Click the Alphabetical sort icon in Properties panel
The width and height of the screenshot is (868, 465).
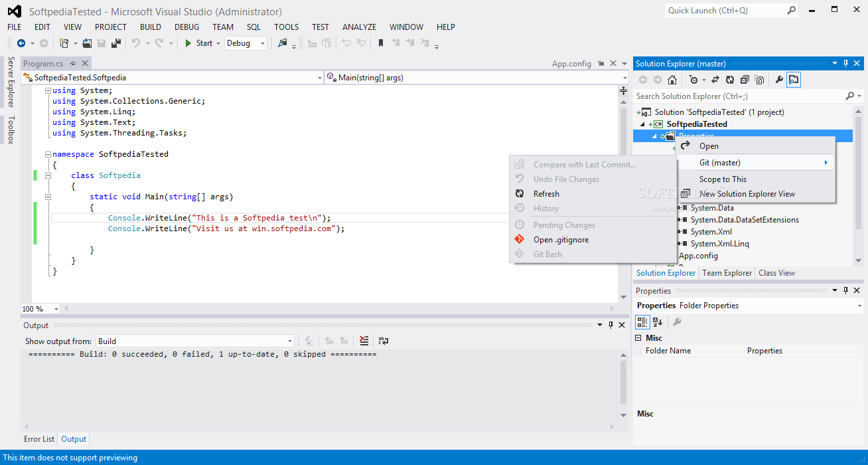[x=658, y=322]
